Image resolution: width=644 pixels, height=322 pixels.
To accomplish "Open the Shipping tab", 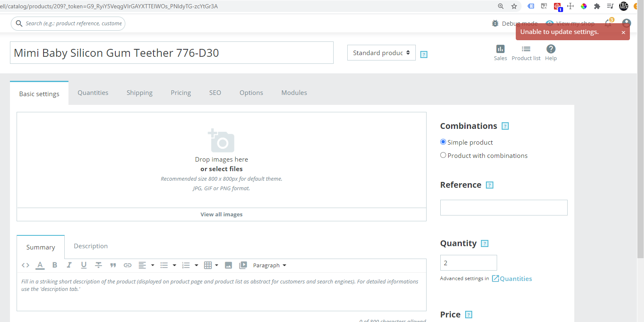I will click(139, 93).
